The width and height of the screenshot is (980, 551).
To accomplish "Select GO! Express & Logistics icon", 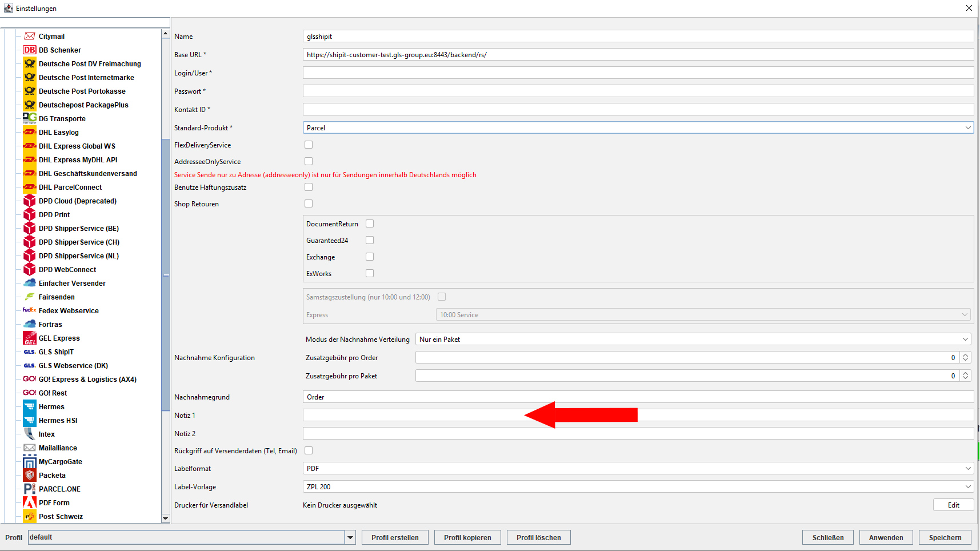I will coord(30,379).
